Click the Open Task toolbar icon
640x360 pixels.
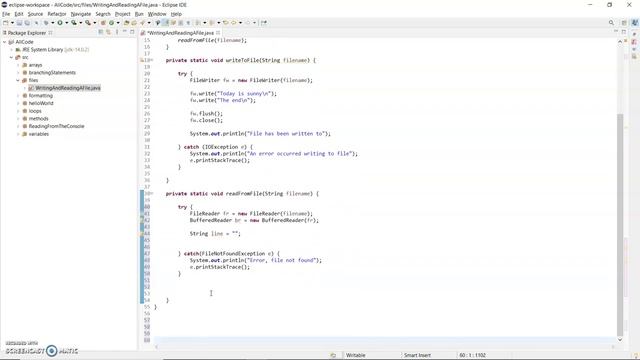pyautogui.click(x=134, y=23)
